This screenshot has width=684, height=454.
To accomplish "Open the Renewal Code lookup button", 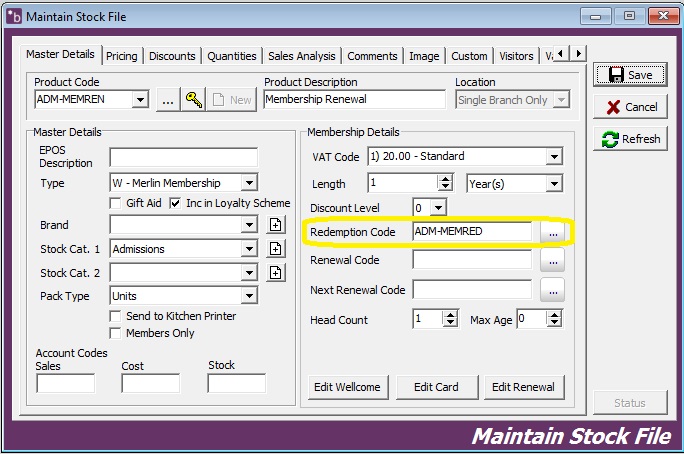I will pos(553,261).
